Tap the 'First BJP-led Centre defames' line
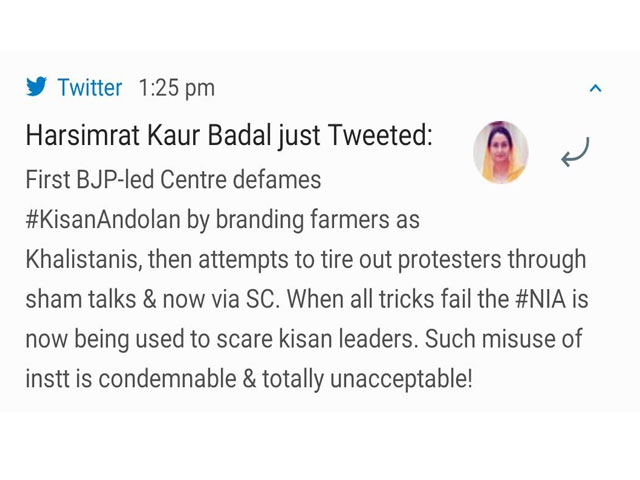Image resolution: width=640 pixels, height=480 pixels. (173, 180)
